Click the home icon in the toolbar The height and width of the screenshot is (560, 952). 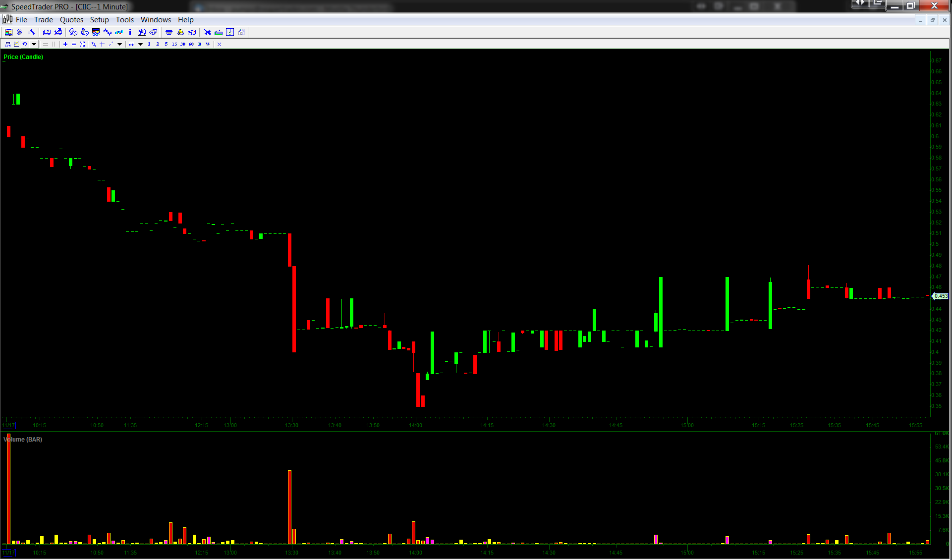241,32
